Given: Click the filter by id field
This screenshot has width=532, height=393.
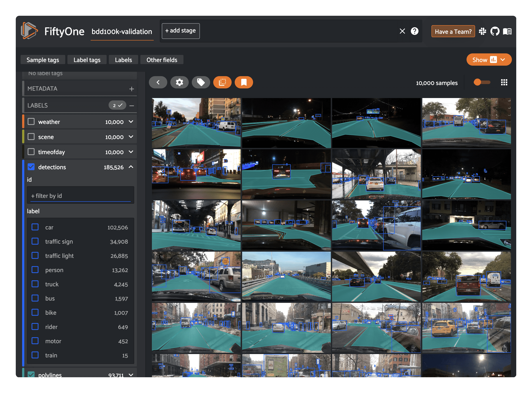Looking at the screenshot, I should point(80,195).
